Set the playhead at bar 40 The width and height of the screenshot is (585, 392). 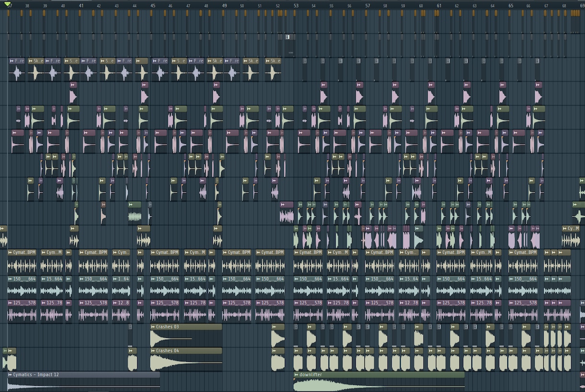tap(63, 6)
